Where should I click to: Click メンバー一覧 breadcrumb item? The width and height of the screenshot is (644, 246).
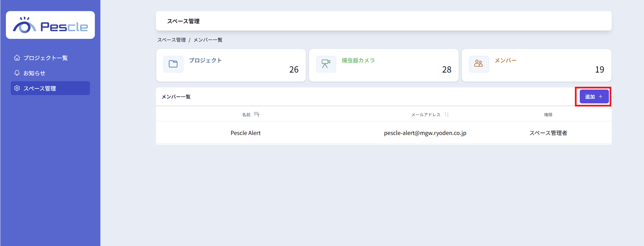point(208,40)
